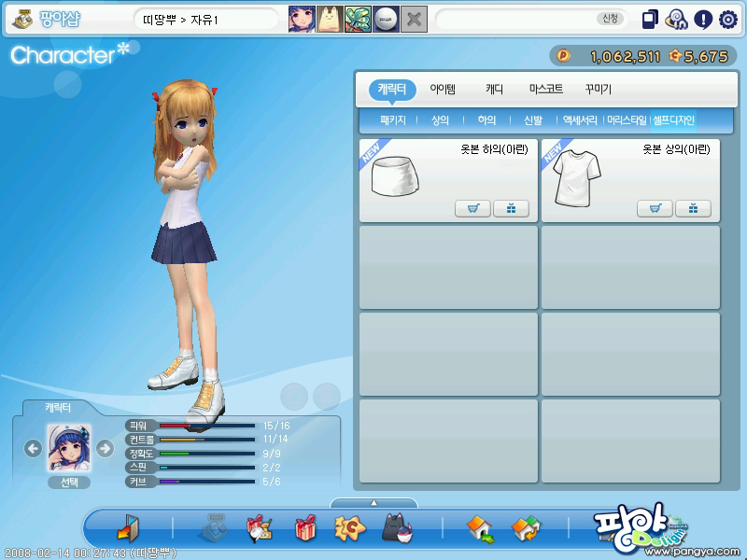Click the house with green arrow icon

(x=481, y=528)
